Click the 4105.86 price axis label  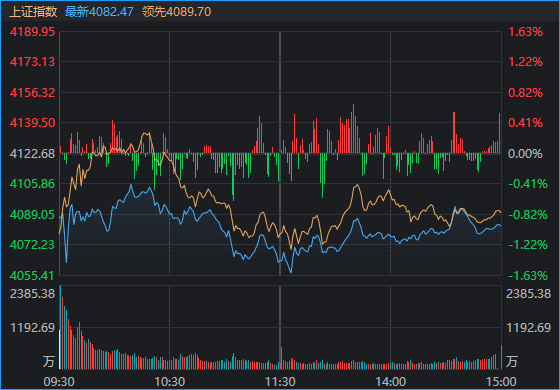tap(32, 184)
